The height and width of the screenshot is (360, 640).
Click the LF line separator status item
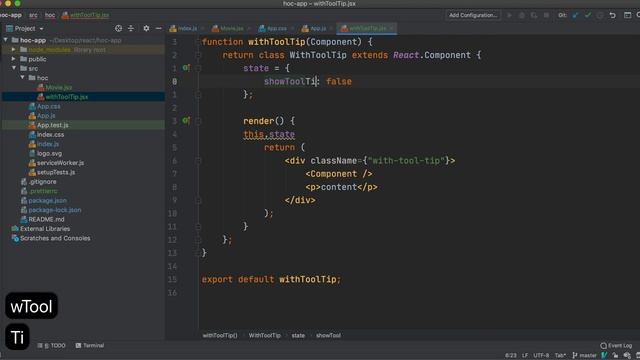point(525,355)
